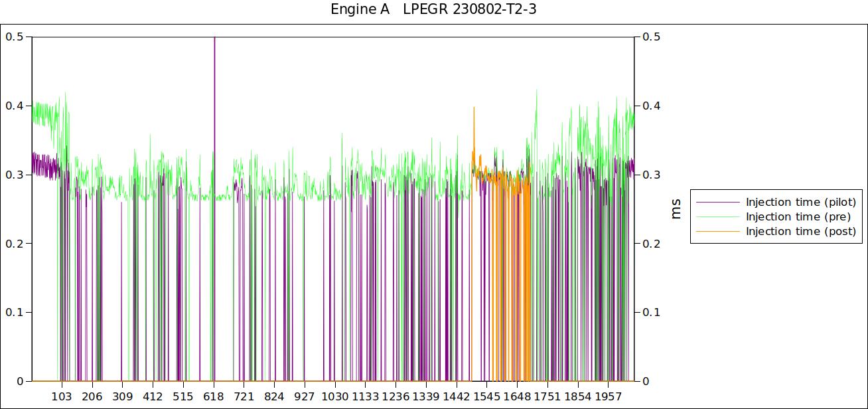Select the 'Injection time (pre)' legend label
Screen dimensions: 868x409
pyautogui.click(x=798, y=216)
